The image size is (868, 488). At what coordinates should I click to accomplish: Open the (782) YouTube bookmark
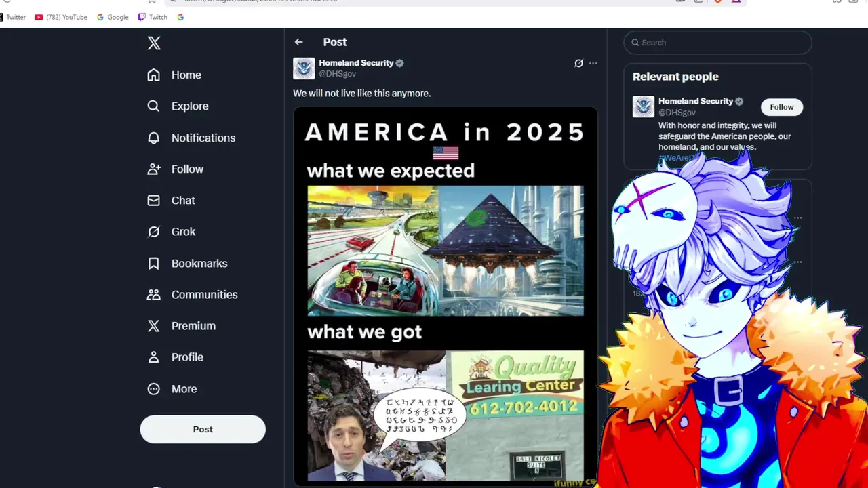tap(61, 17)
